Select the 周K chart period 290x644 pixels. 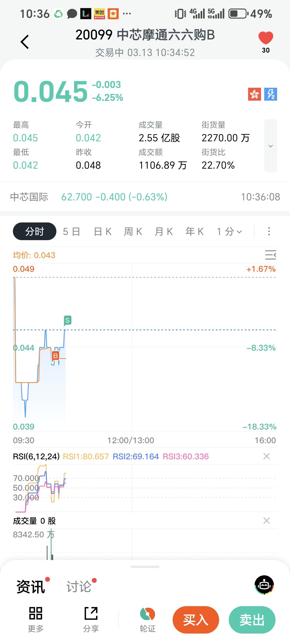pyautogui.click(x=133, y=231)
